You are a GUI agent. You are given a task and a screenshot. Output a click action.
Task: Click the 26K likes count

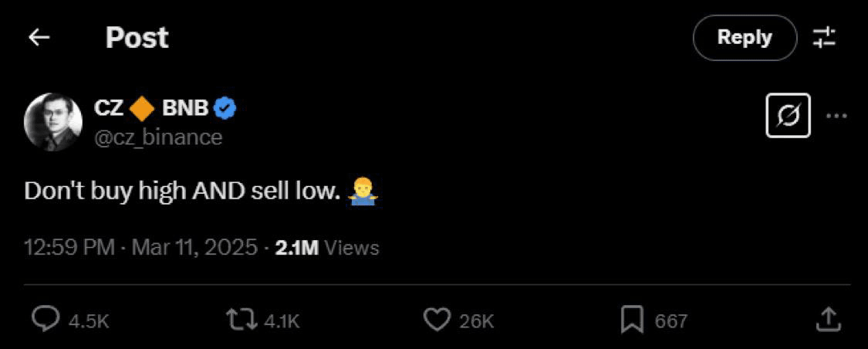coord(476,320)
